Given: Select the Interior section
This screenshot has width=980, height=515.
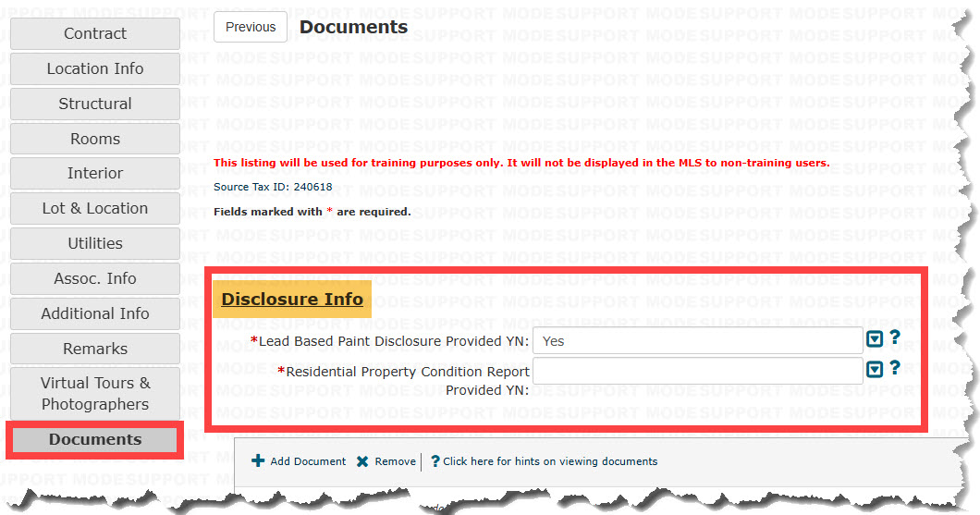Looking at the screenshot, I should click(x=95, y=173).
